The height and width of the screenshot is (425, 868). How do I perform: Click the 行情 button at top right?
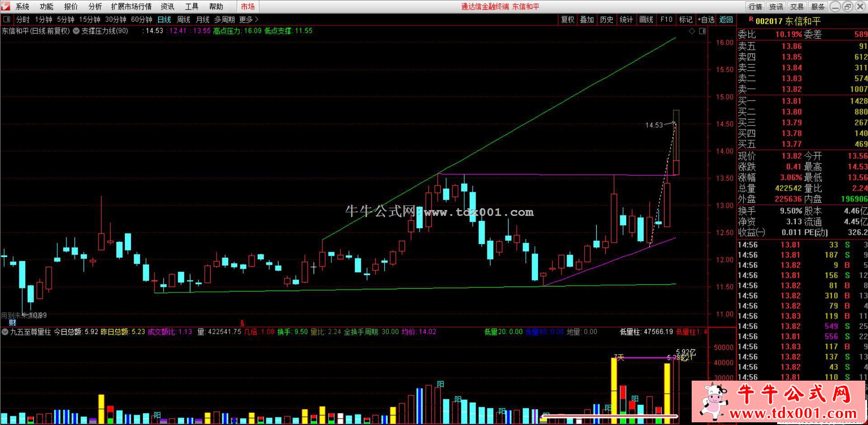[755, 6]
